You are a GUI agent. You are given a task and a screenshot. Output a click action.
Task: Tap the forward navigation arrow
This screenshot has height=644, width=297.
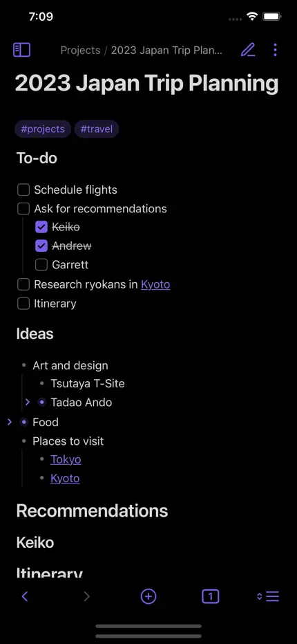[86, 596]
